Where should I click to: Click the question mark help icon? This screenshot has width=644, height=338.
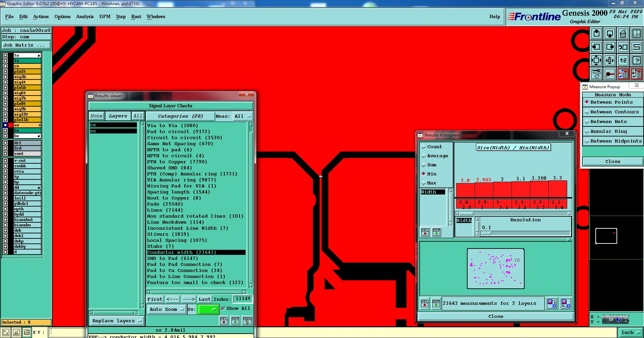[637, 60]
